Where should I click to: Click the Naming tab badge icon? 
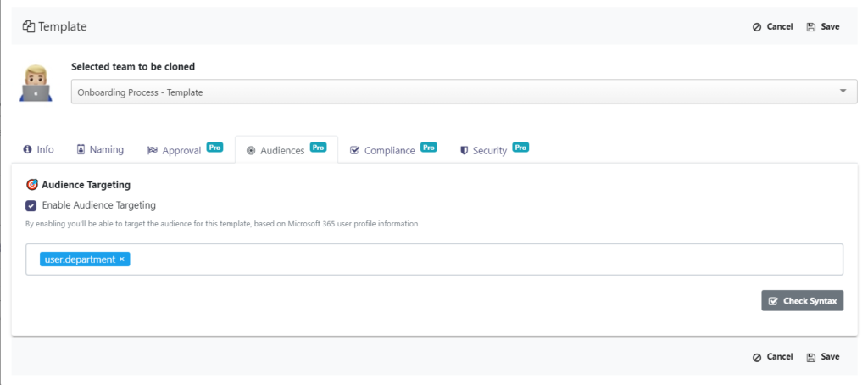click(81, 149)
